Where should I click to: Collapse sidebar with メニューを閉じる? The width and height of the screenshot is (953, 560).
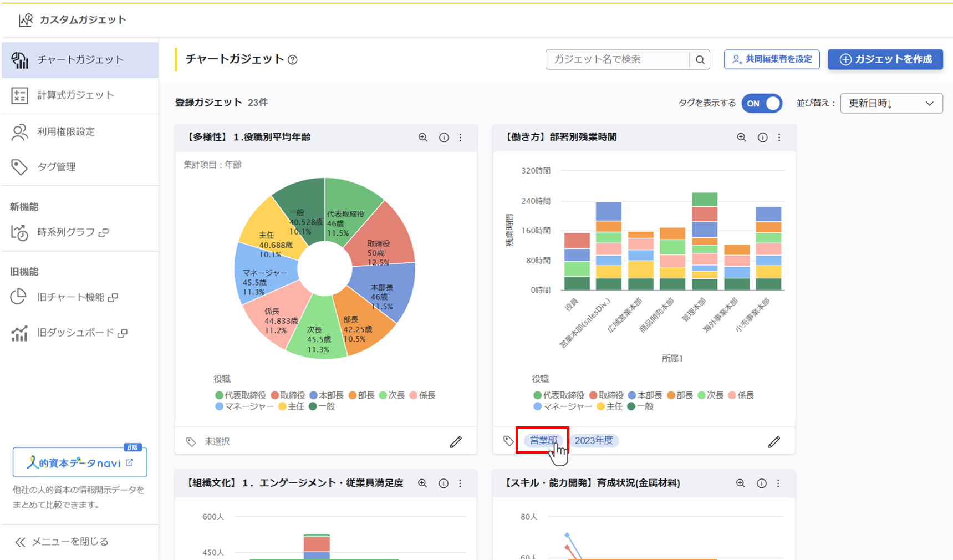tap(62, 542)
